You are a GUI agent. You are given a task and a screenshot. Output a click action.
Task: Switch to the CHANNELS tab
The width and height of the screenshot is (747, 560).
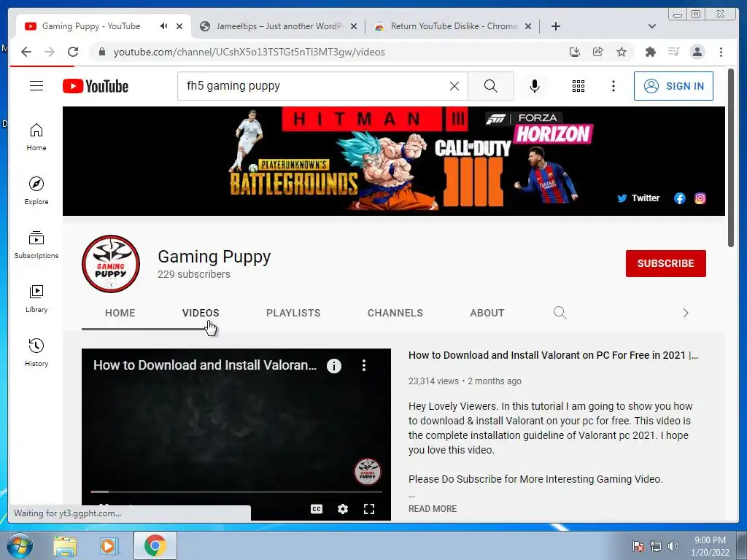(x=395, y=313)
